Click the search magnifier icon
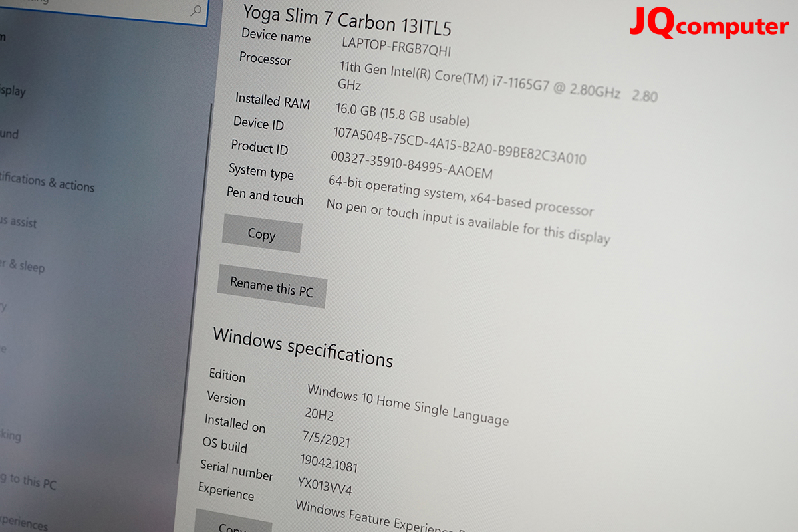The width and height of the screenshot is (798, 532). [x=196, y=10]
